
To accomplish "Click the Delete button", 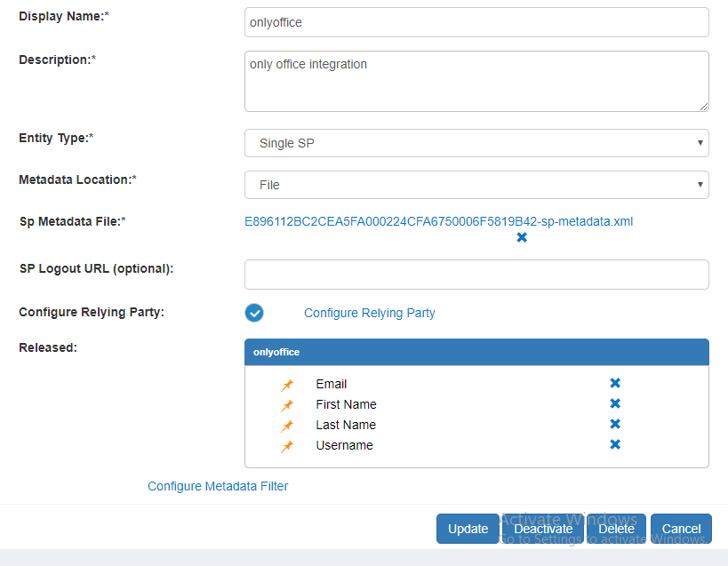I will 616,529.
